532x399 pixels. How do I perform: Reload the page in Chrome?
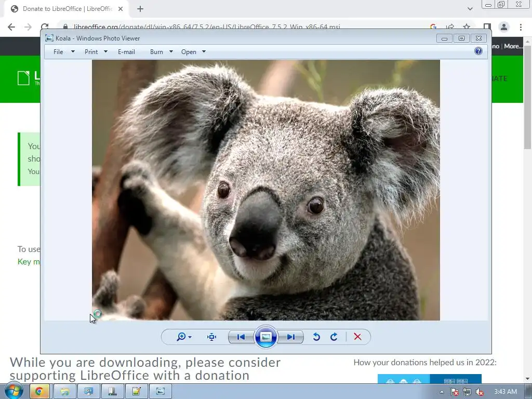(45, 26)
